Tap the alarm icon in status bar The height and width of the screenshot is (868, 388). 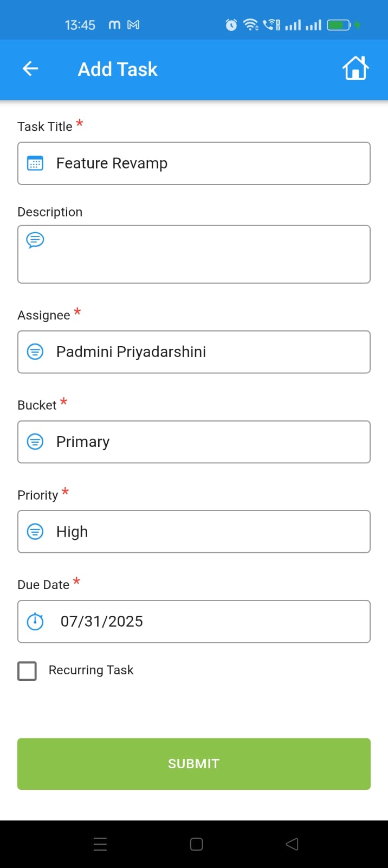231,25
